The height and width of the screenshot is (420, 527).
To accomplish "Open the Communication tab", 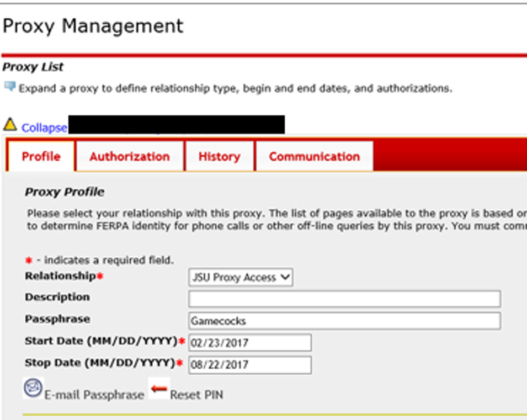I will (x=314, y=156).
